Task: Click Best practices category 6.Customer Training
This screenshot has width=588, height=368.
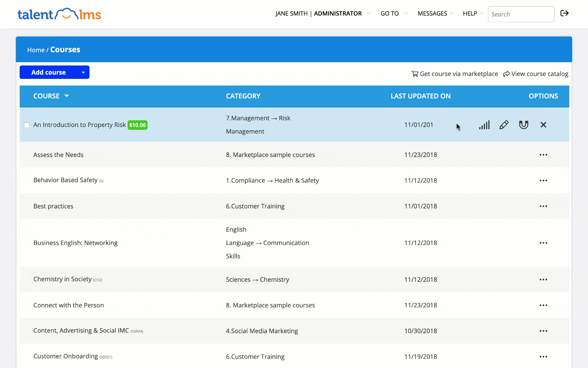Action: point(255,206)
